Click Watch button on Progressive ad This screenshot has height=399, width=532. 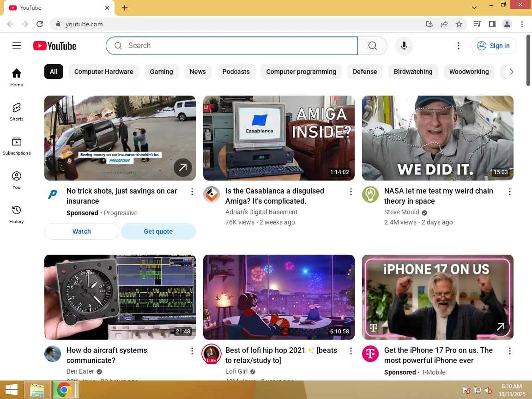(82, 231)
